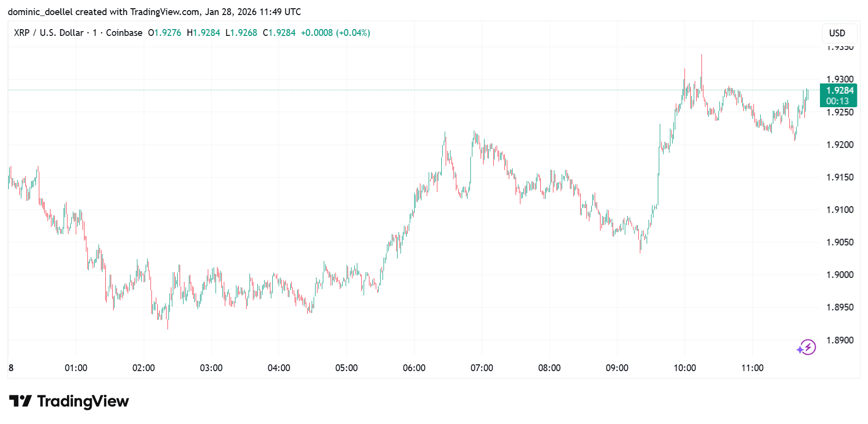
Task: Open the USD currency selector
Action: (837, 33)
